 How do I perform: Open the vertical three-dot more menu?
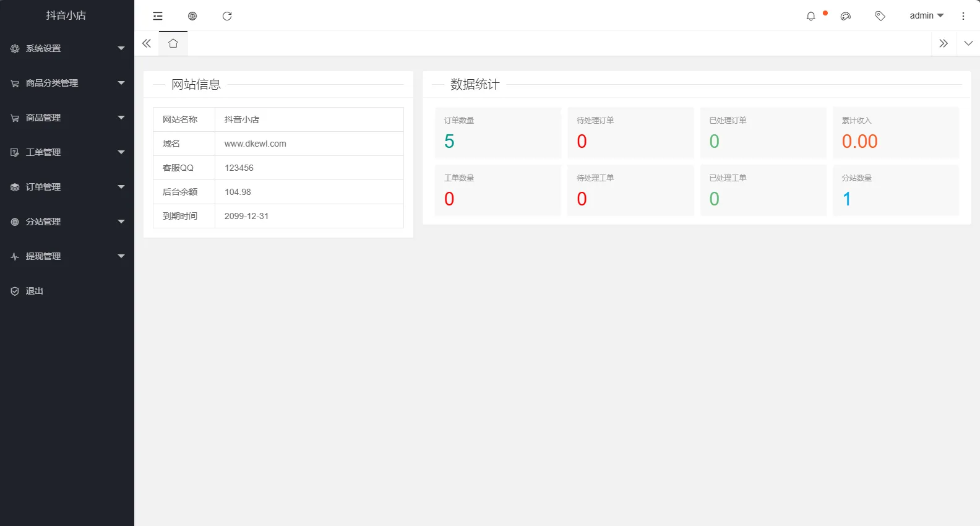click(963, 16)
